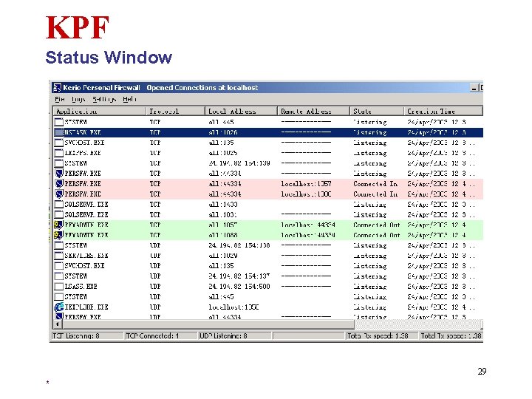The height and width of the screenshot is (399, 532).
Task: Click the icon of the SYSTEM TCP all:445 row
Action: click(59, 122)
